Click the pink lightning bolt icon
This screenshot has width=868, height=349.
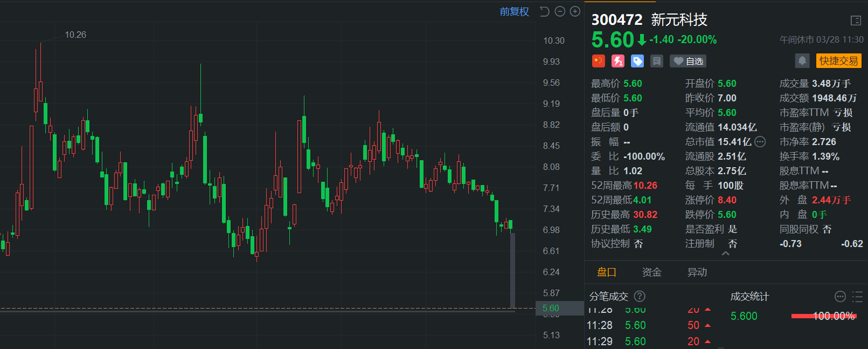618,61
